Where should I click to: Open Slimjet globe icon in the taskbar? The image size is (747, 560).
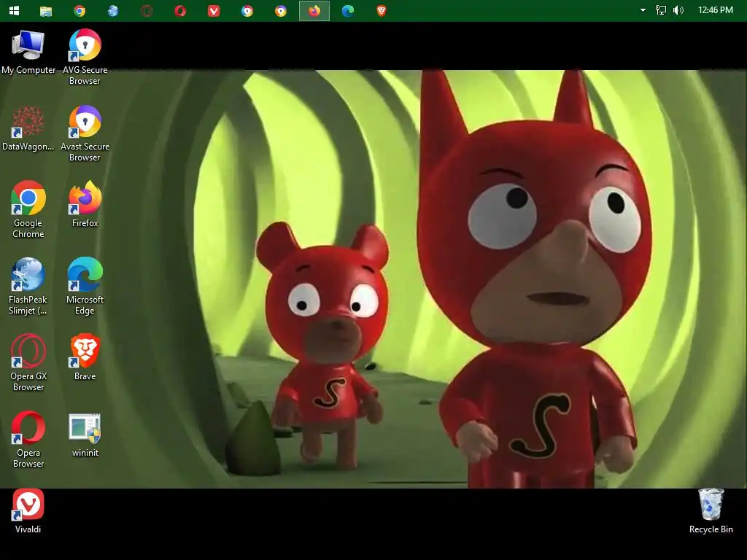(113, 11)
